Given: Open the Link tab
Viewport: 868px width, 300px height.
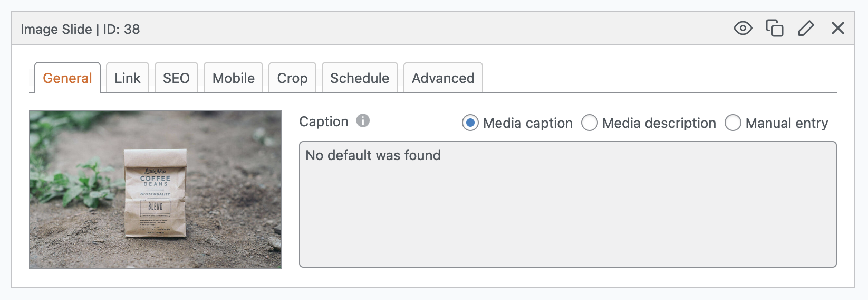Looking at the screenshot, I should 128,78.
